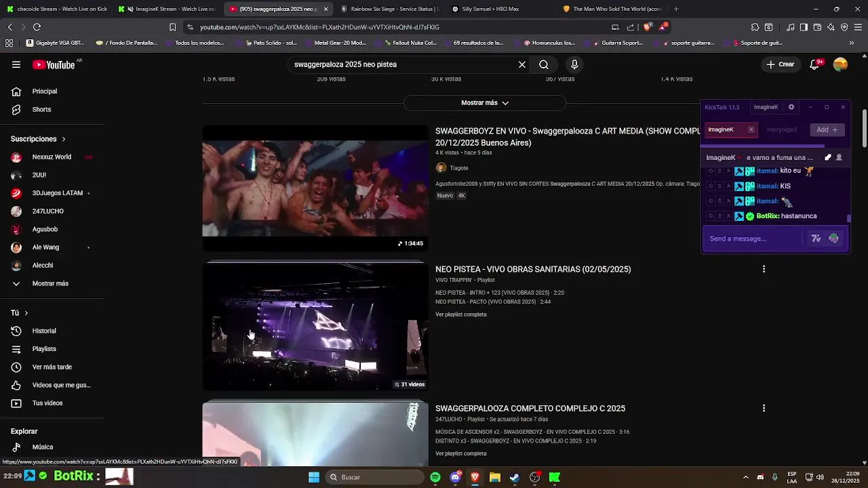Open the pinned message rocket icon in KickTalk

[x=828, y=157]
